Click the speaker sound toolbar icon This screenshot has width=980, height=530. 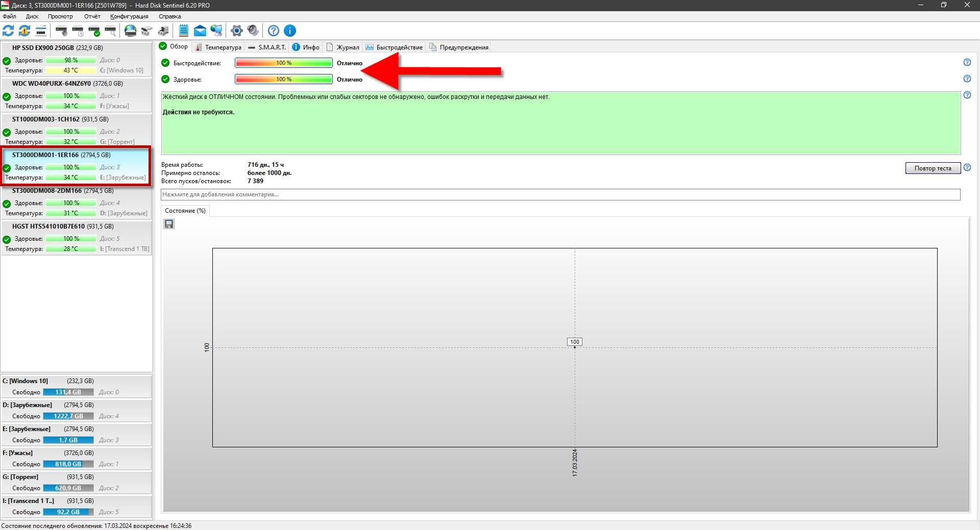tap(253, 31)
